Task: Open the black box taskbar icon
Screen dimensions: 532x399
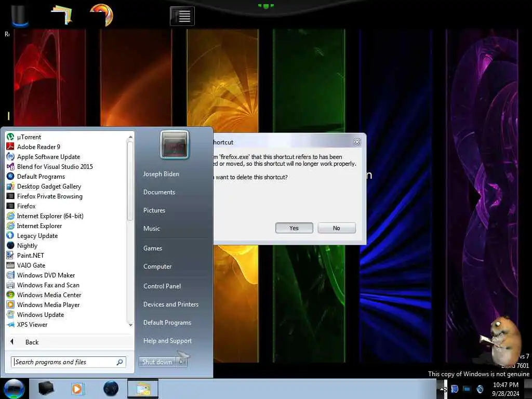Action: (46, 389)
